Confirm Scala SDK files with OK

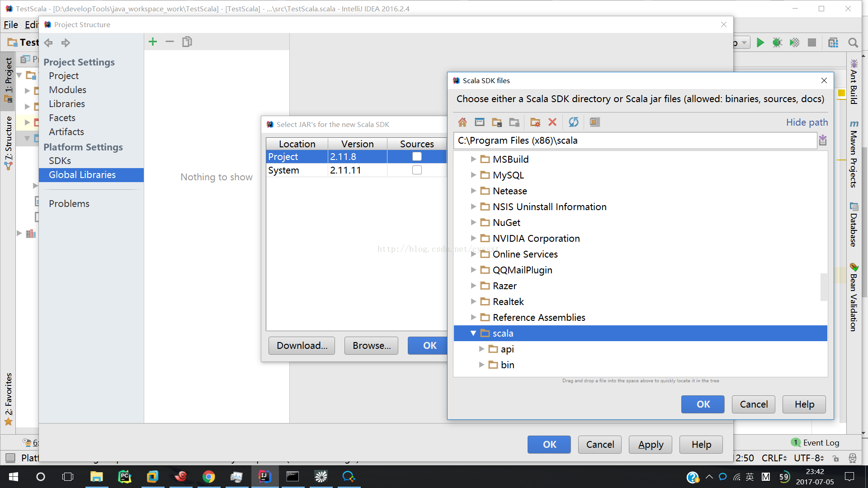click(x=703, y=404)
